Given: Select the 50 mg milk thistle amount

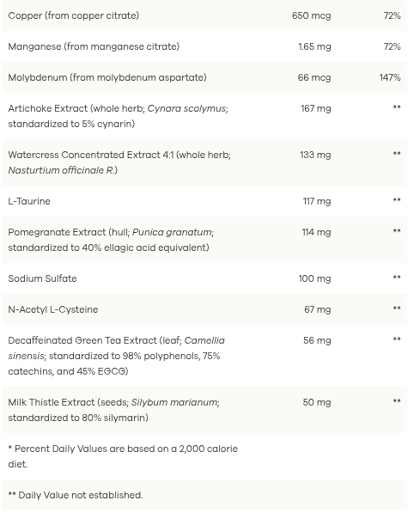Looking at the screenshot, I should point(317,402).
